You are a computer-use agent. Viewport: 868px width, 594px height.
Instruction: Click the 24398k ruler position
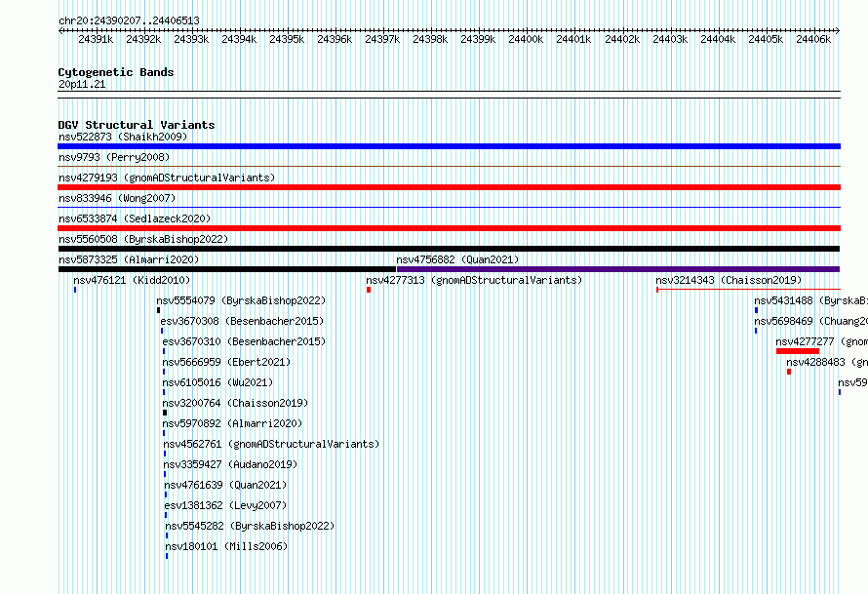[430, 39]
